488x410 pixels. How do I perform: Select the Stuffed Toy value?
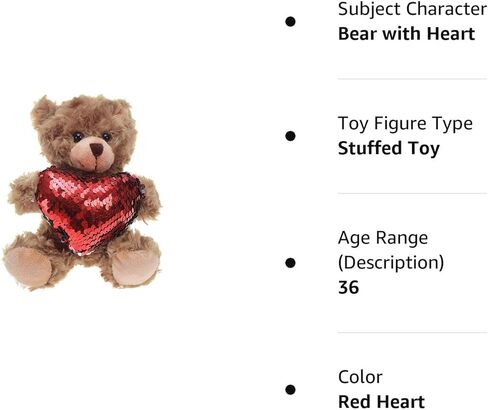pos(389,149)
